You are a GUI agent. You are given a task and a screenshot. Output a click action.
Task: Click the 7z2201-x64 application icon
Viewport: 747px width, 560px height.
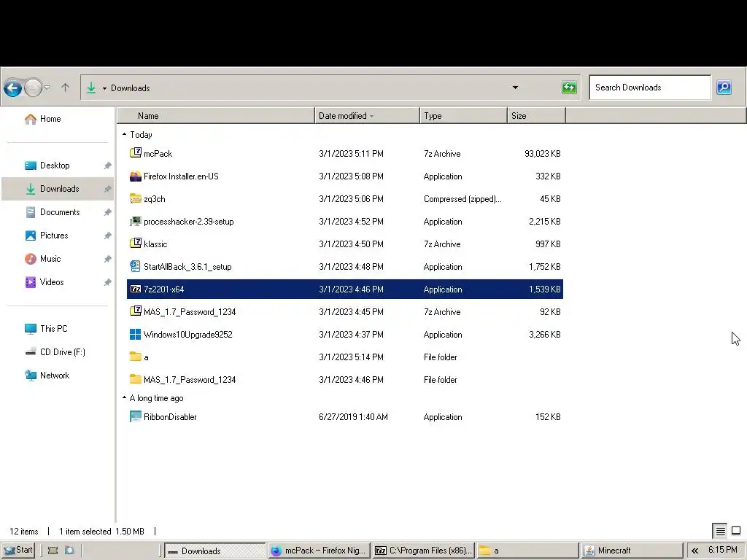coord(135,289)
